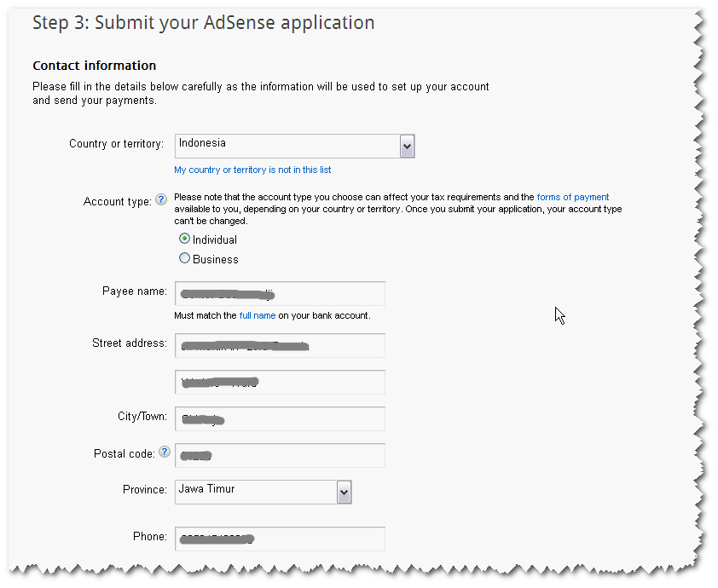718x588 pixels.
Task: Focus the Phone number field
Action: click(280, 539)
